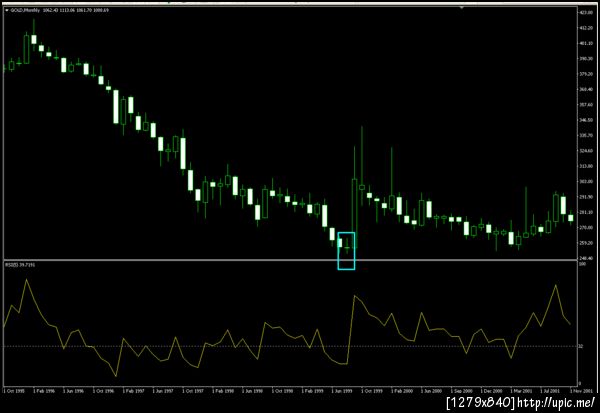
Task: Click the 248.40 price scale label
Action: pyautogui.click(x=586, y=258)
